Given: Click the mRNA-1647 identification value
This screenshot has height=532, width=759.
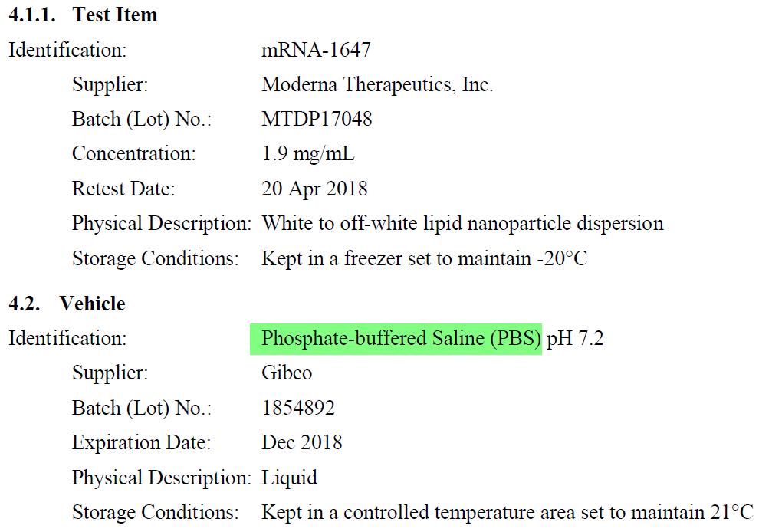Looking at the screenshot, I should pyautogui.click(x=316, y=49).
